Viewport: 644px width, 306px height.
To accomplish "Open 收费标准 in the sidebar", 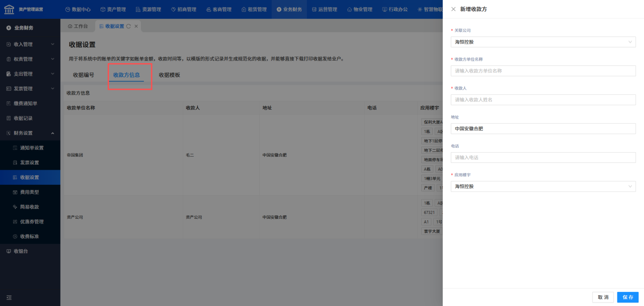I will click(x=30, y=236).
